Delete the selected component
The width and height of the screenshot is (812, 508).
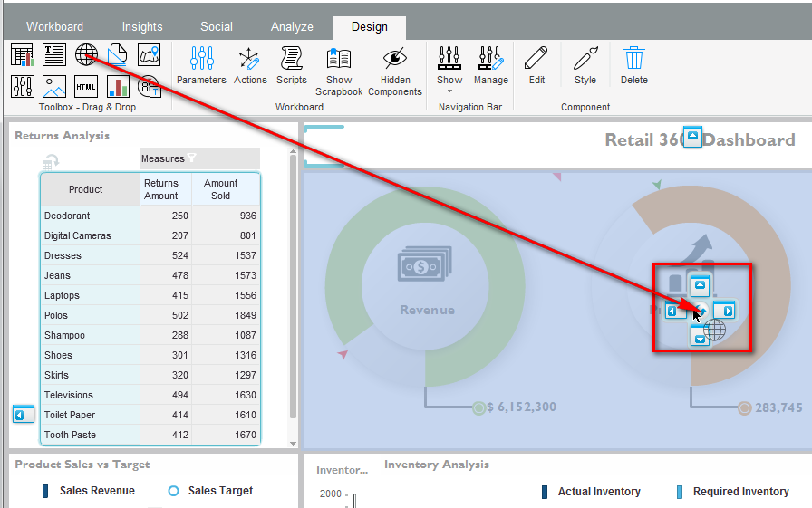(x=634, y=66)
